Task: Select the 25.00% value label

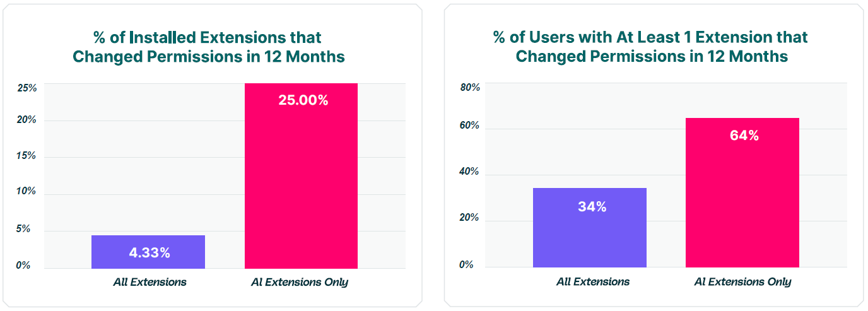Action: pos(303,100)
